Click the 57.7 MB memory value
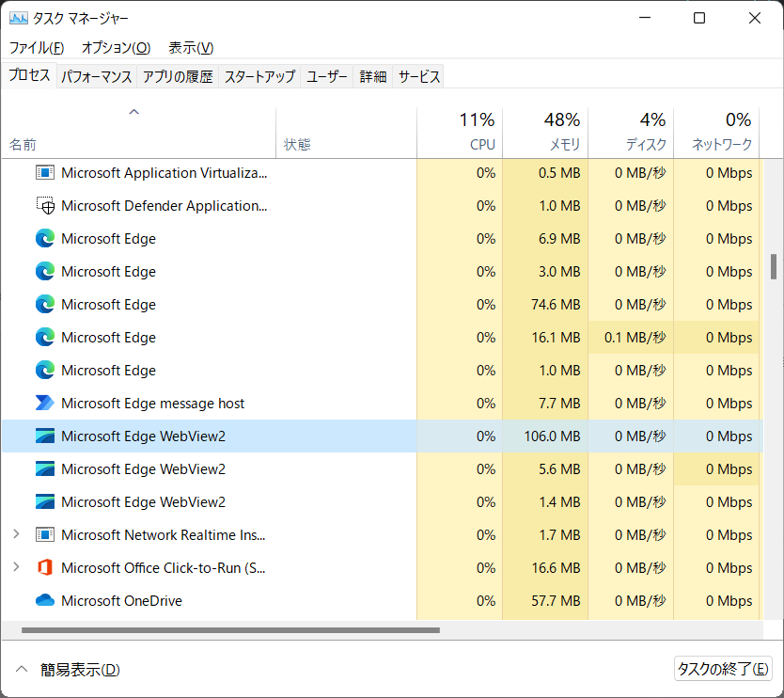This screenshot has height=698, width=784. [556, 601]
